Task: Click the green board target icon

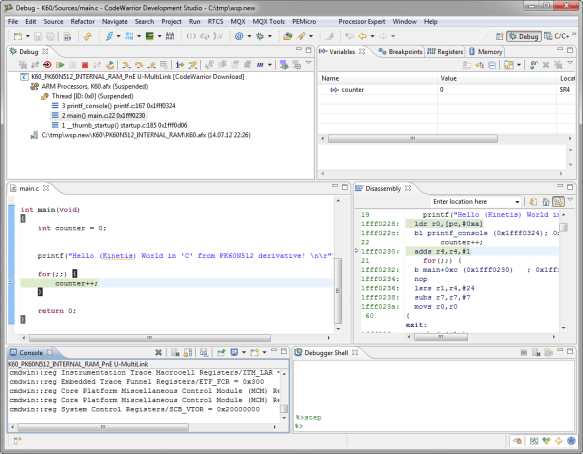Action: (149, 36)
